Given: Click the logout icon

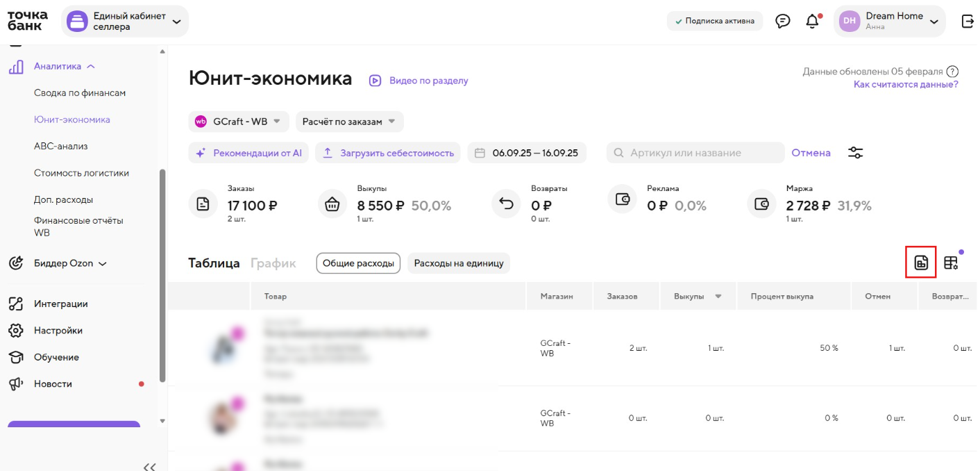Looking at the screenshot, I should point(968,22).
